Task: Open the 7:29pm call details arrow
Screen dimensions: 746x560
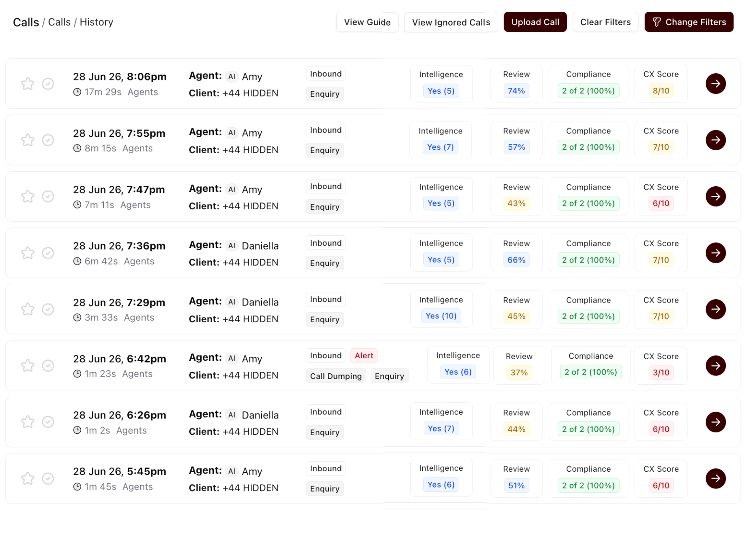Action: point(715,309)
